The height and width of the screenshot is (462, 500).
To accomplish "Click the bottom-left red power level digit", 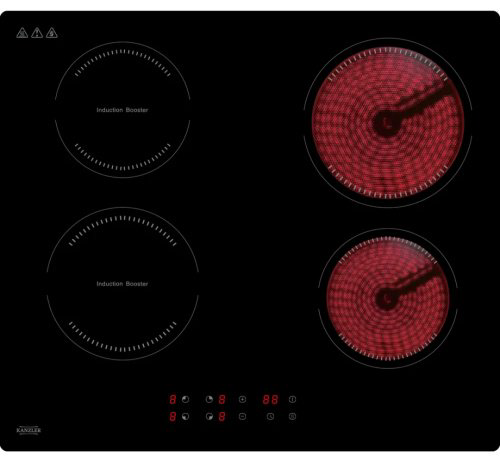I will coord(173,416).
